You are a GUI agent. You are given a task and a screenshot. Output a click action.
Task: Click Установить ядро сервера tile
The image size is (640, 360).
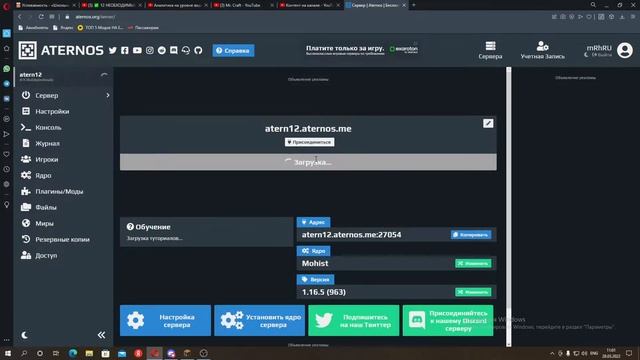tap(259, 320)
